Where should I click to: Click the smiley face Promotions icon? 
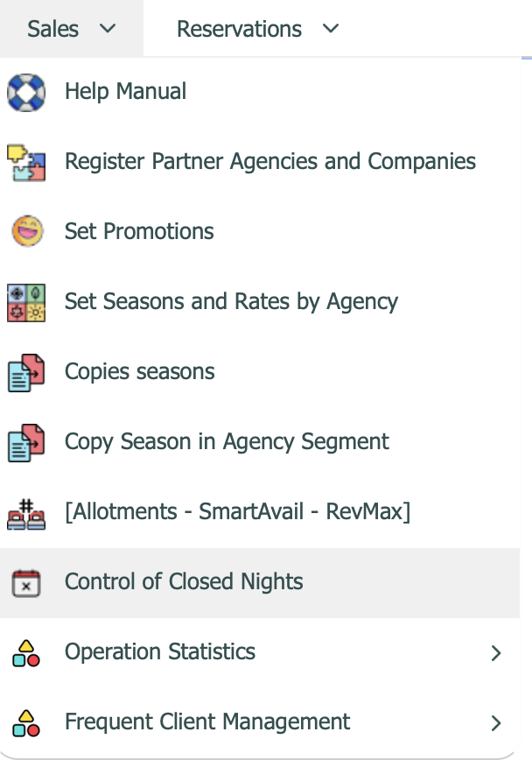(x=26, y=232)
